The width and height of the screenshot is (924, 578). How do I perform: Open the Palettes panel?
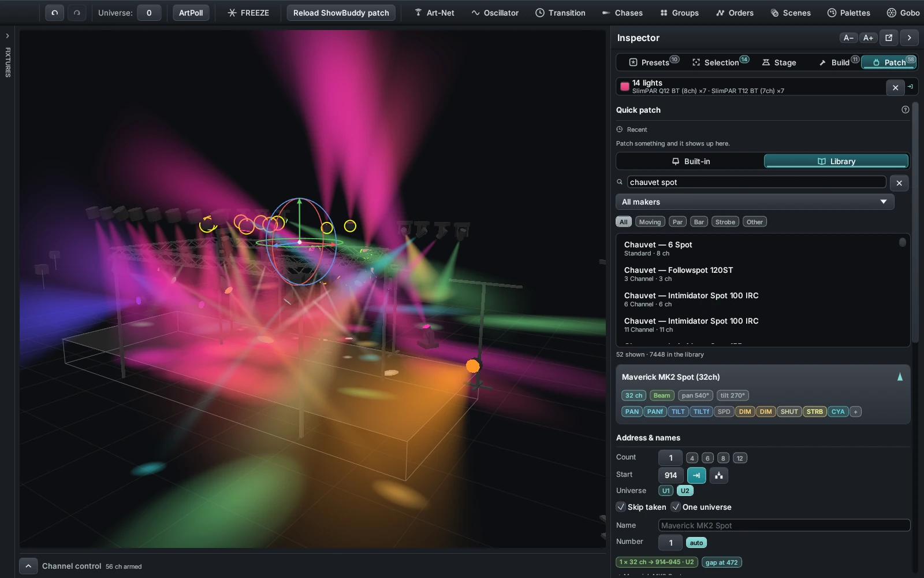tap(848, 13)
